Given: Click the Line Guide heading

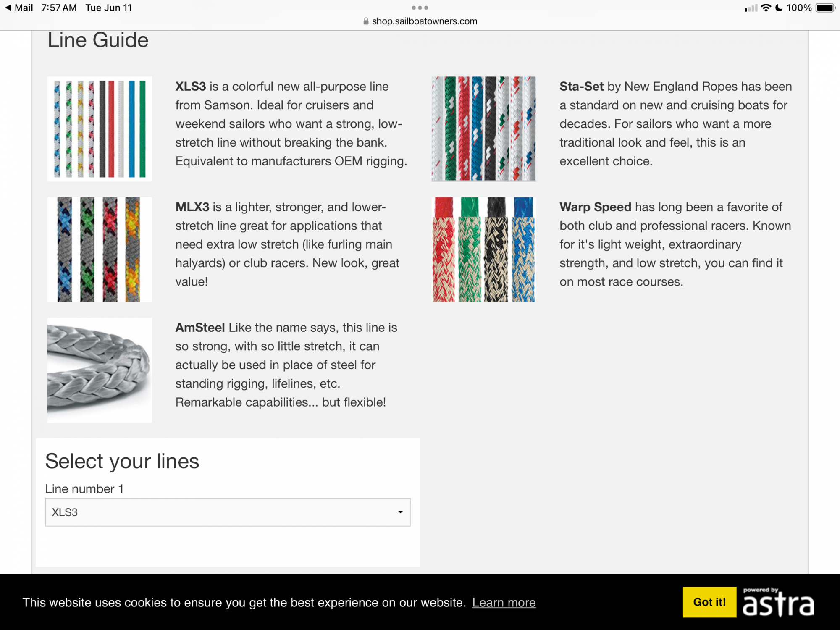Looking at the screenshot, I should click(x=98, y=40).
